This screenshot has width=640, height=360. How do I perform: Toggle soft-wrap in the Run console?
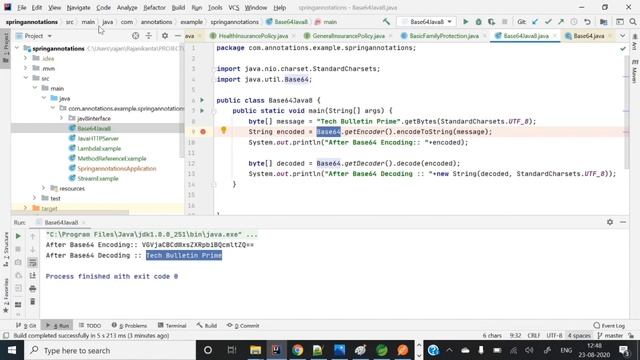tap(33, 262)
